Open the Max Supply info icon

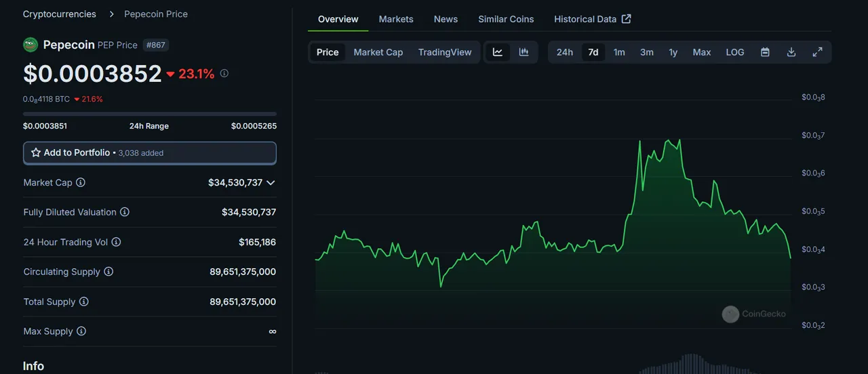pos(81,331)
